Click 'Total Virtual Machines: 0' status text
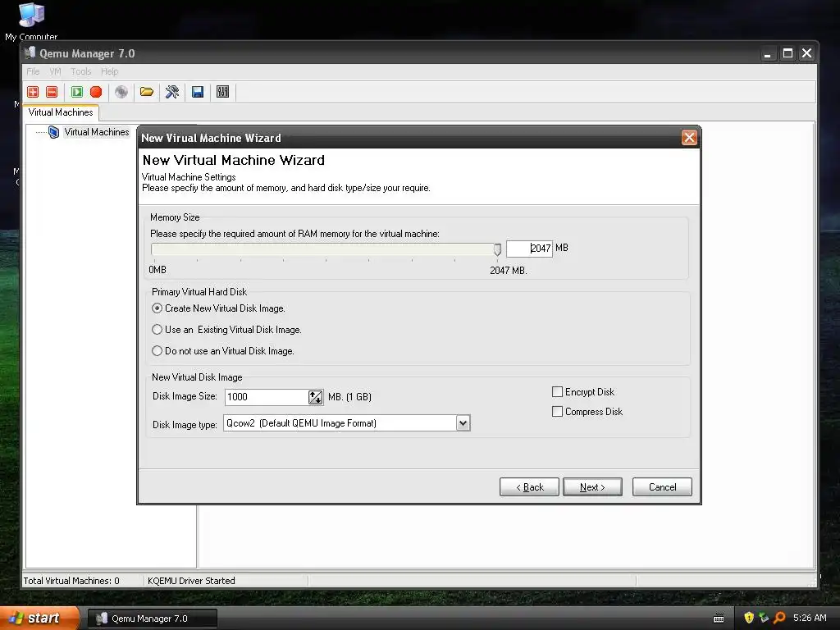The height and width of the screenshot is (630, 840). [x=71, y=581]
